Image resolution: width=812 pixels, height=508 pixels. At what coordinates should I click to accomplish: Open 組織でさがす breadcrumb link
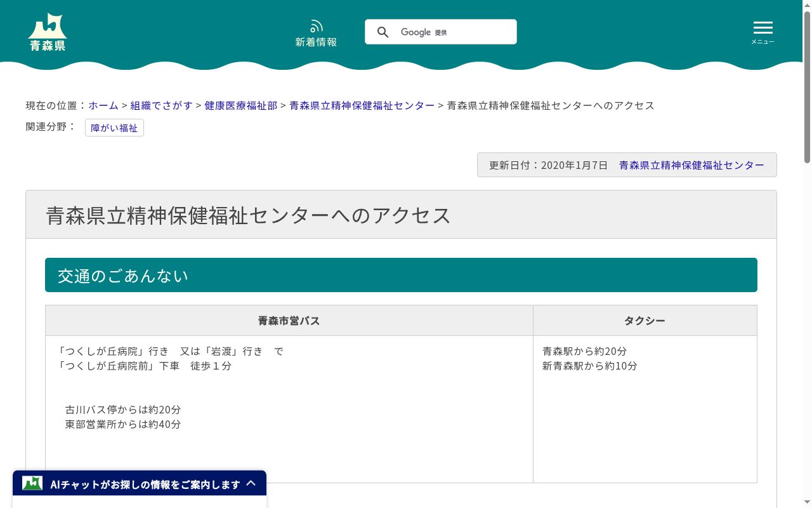(161, 105)
